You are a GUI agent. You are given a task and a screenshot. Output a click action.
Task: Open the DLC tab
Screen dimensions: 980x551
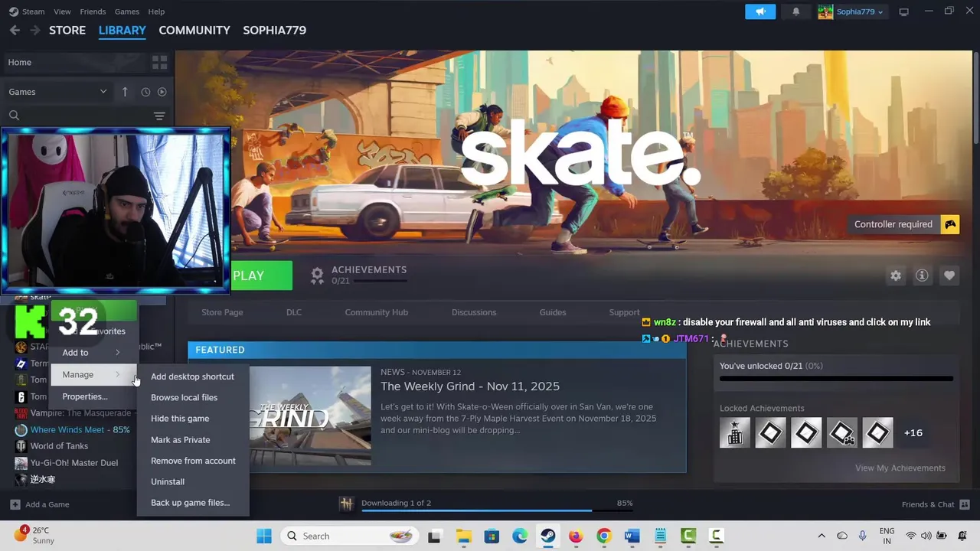click(294, 312)
